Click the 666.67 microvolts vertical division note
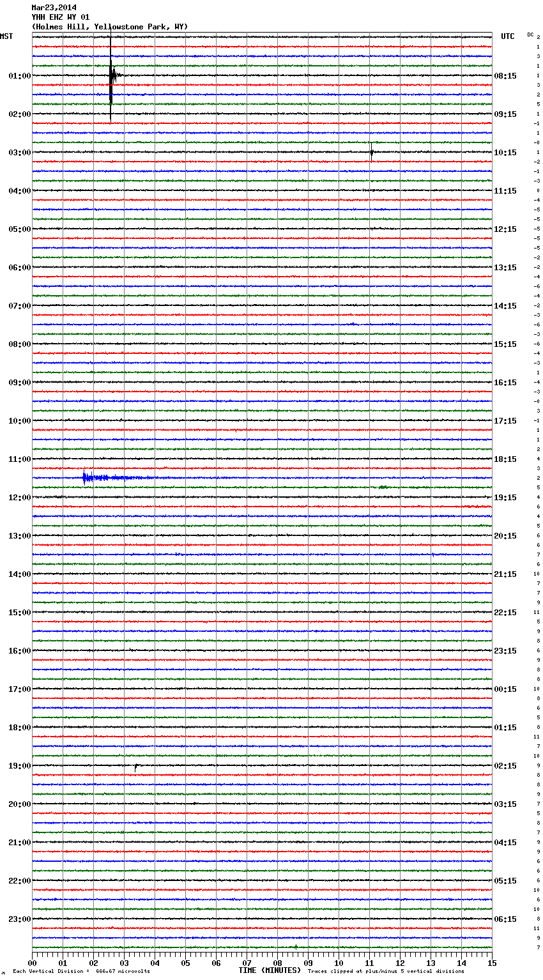The width and height of the screenshot is (543, 980). click(82, 972)
